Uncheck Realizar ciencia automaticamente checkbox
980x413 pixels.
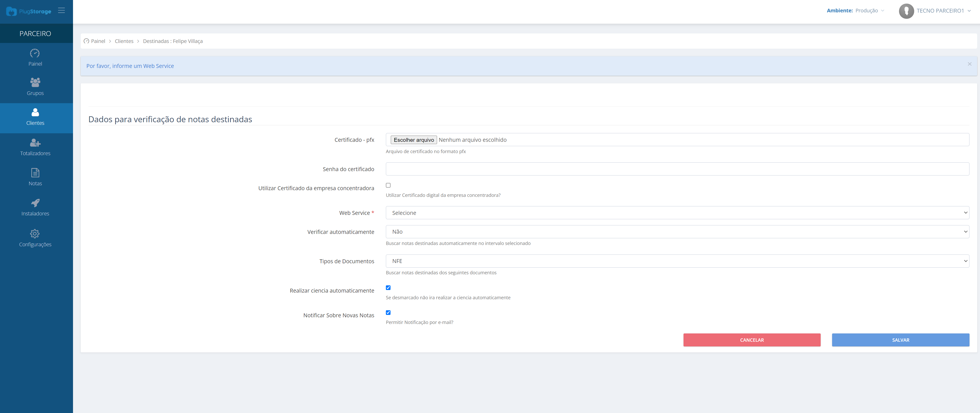tap(388, 288)
